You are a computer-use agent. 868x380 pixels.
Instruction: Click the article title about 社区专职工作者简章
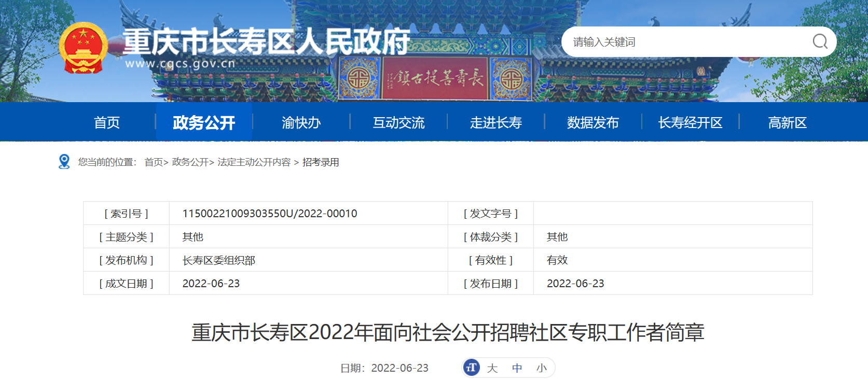[x=448, y=332]
